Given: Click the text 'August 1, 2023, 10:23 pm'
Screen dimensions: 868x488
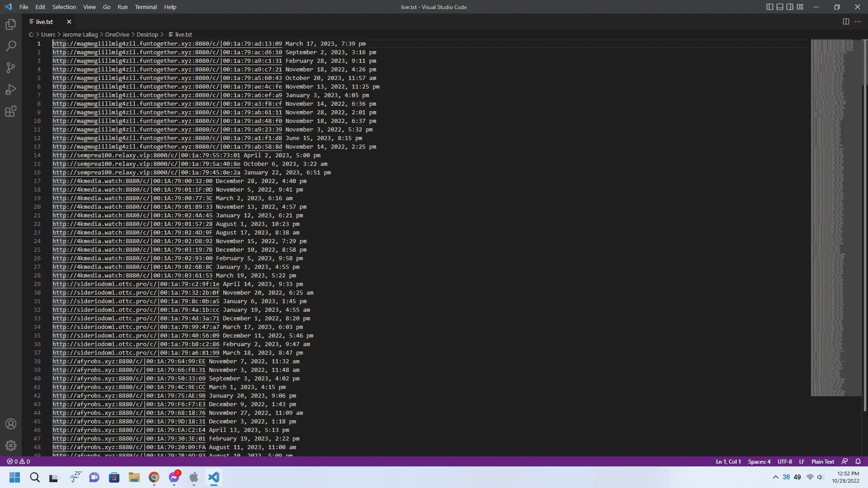Looking at the screenshot, I should click(x=258, y=224).
